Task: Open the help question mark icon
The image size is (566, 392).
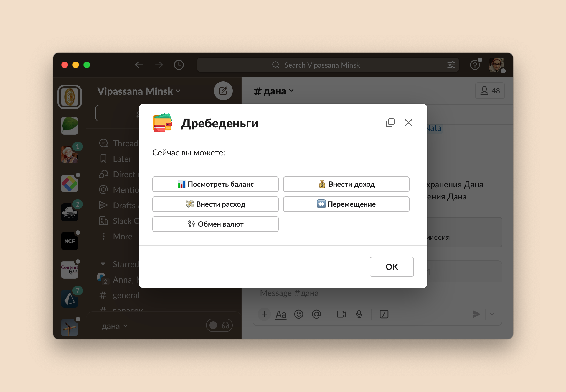Action: point(475,65)
